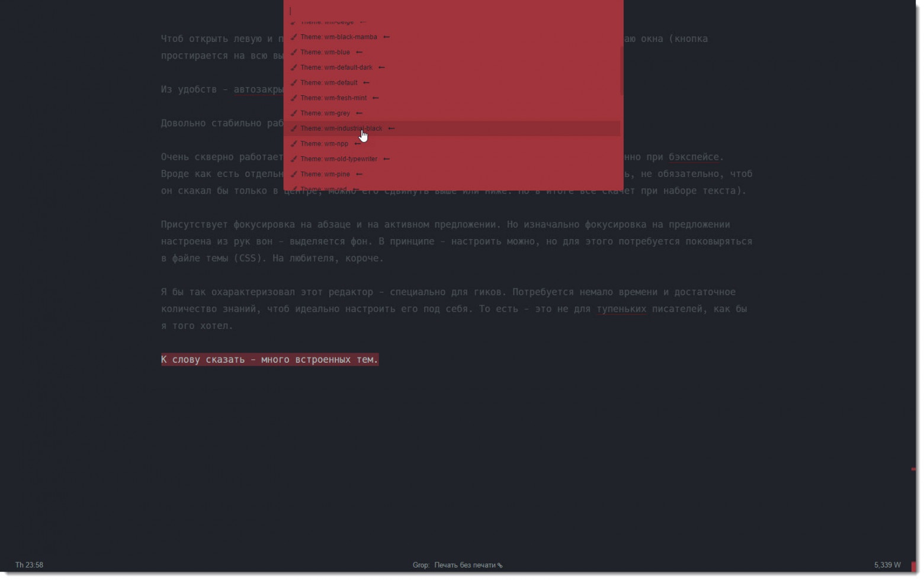Viewport: 924px width, 580px height.
Task: Select the Theme: wm-default label
Action: pyautogui.click(x=329, y=83)
